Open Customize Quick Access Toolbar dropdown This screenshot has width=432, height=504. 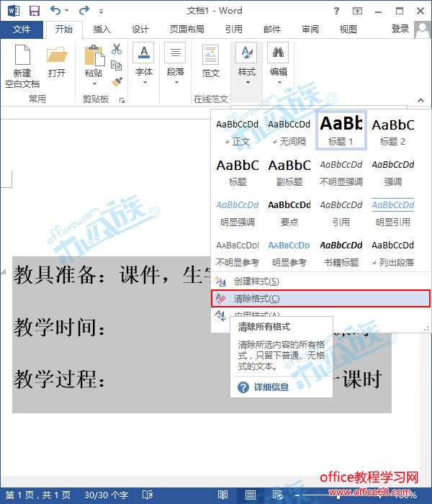101,12
